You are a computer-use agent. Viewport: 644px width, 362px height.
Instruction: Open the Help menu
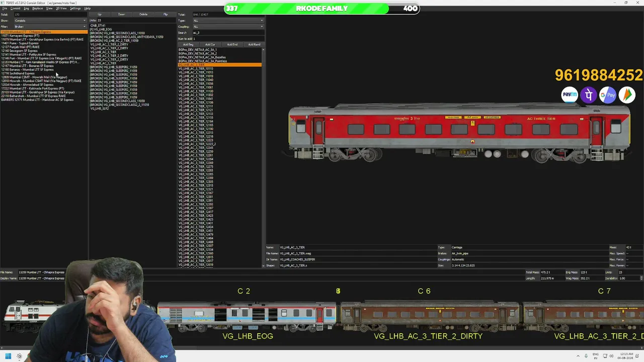pyautogui.click(x=87, y=9)
